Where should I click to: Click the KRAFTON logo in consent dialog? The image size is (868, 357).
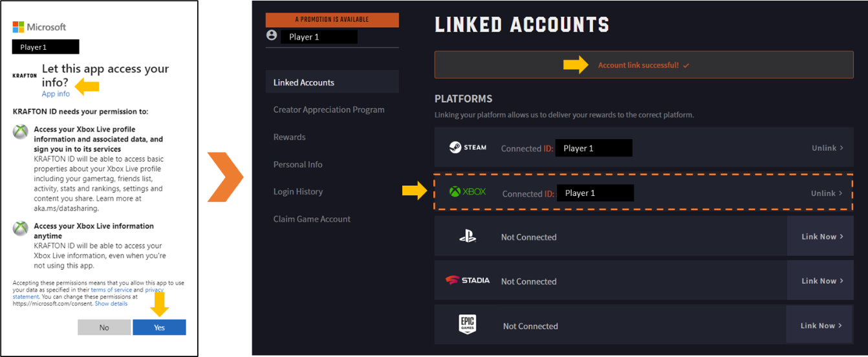tap(25, 76)
